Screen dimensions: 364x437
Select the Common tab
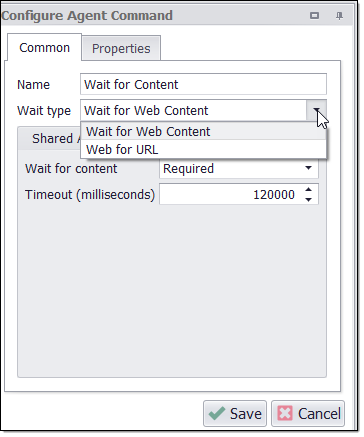click(x=44, y=48)
